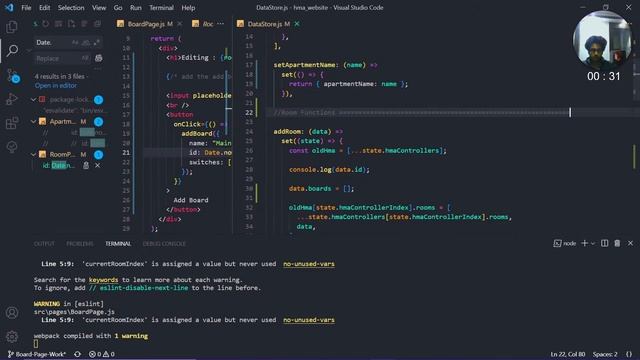The width and height of the screenshot is (640, 360).
Task: Collapse the Apartm... file results group
Action: coord(33,122)
